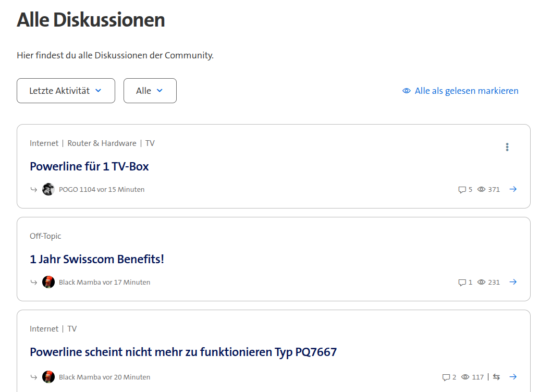Open the three-dot menu on Powerline für 1 TV-Box

[x=507, y=147]
